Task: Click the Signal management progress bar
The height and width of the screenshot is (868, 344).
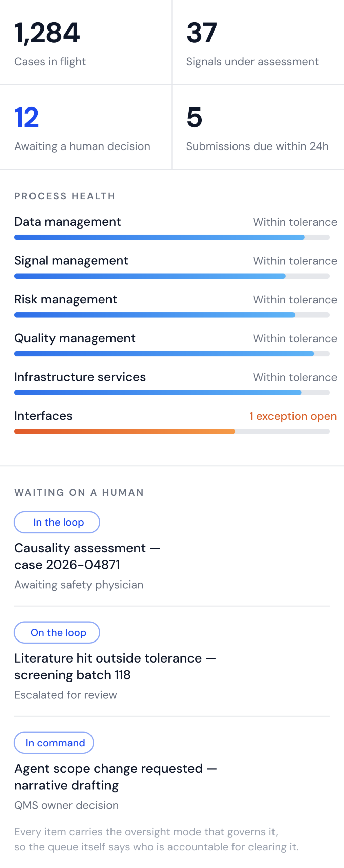Action: pyautogui.click(x=172, y=276)
